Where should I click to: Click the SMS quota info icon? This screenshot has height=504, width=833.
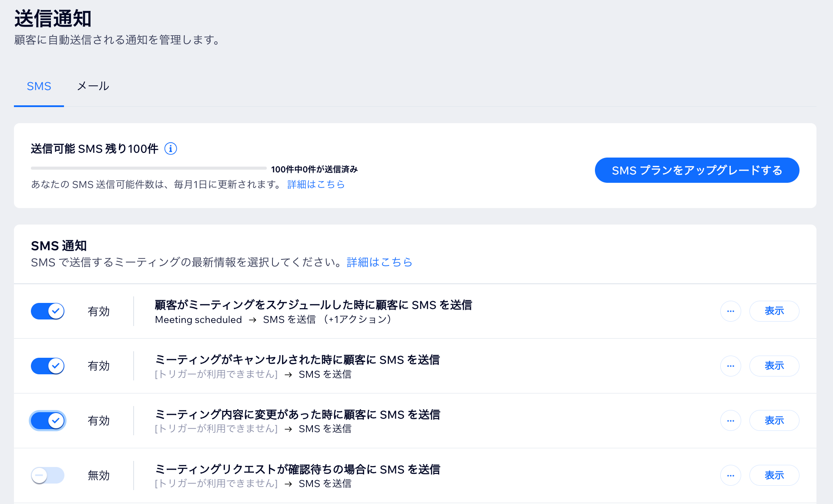pyautogui.click(x=171, y=149)
